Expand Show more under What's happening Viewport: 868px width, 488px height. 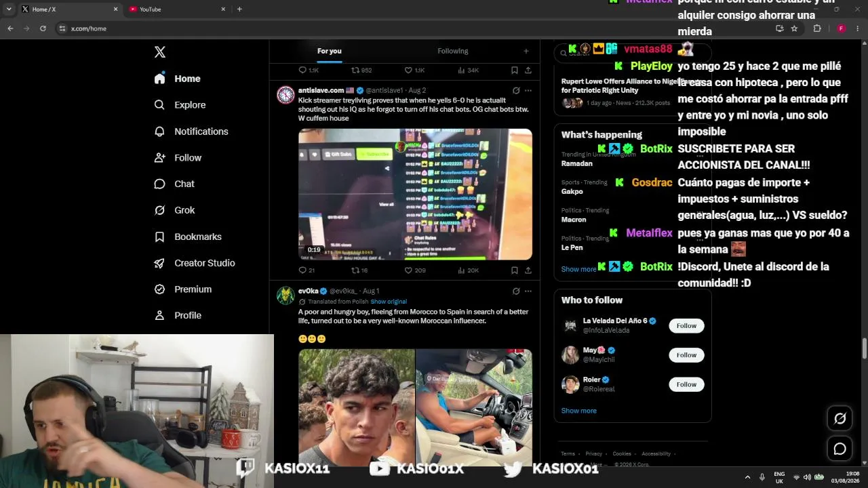click(x=578, y=269)
